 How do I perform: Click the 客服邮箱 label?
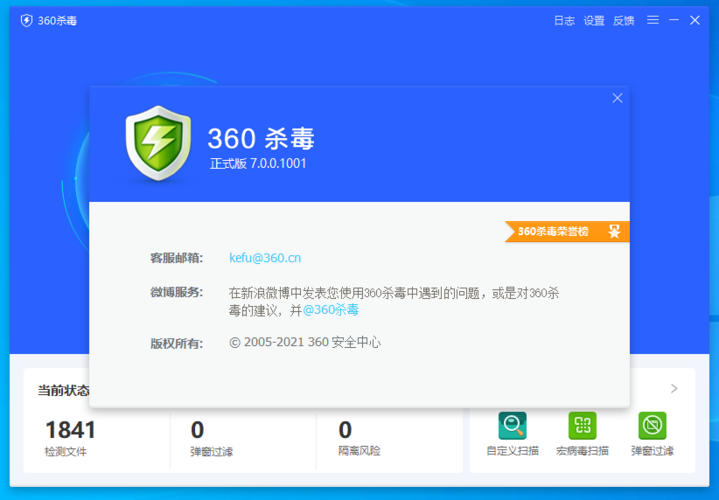(177, 258)
